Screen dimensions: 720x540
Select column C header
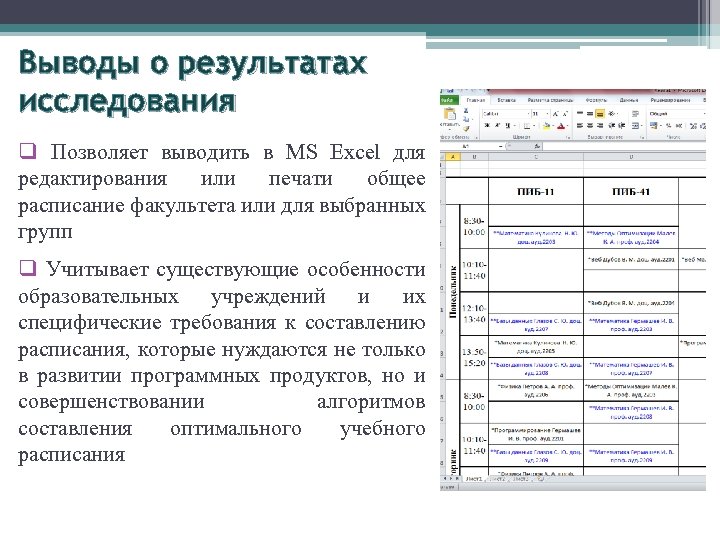click(536, 157)
